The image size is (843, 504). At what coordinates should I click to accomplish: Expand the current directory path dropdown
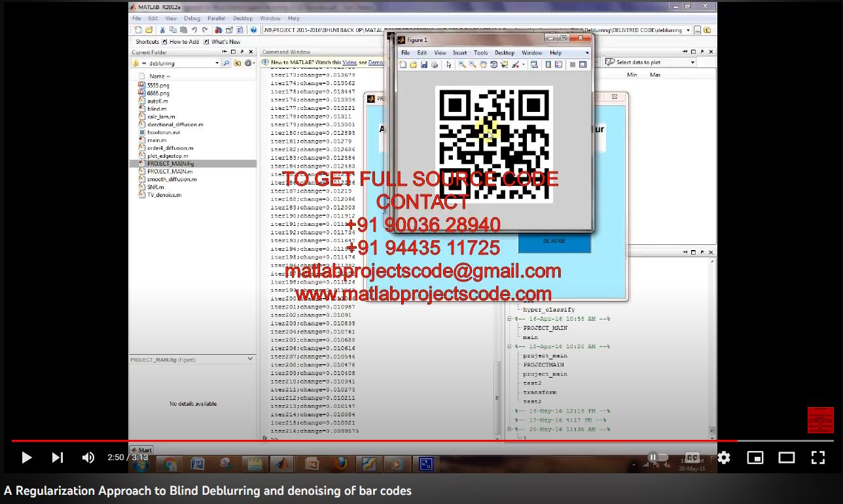(x=688, y=30)
